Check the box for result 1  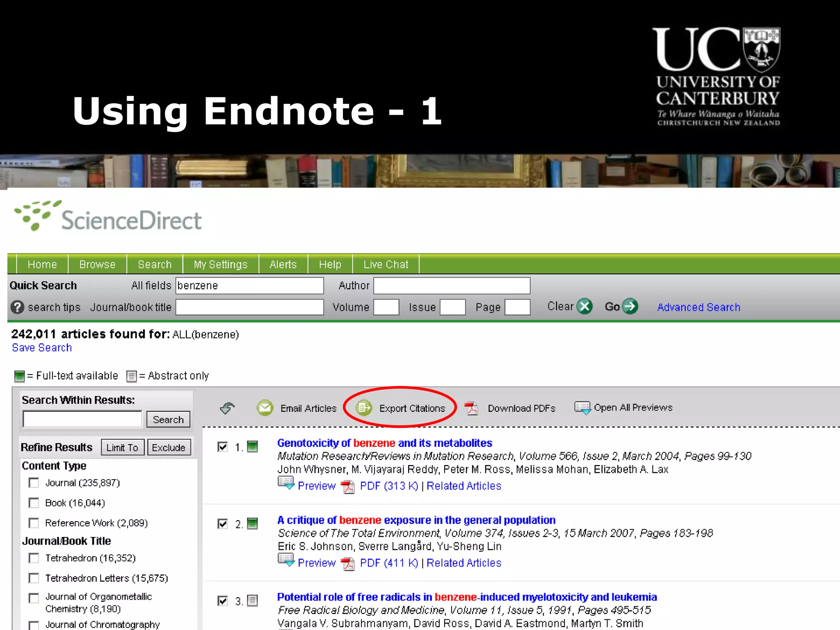[x=222, y=447]
